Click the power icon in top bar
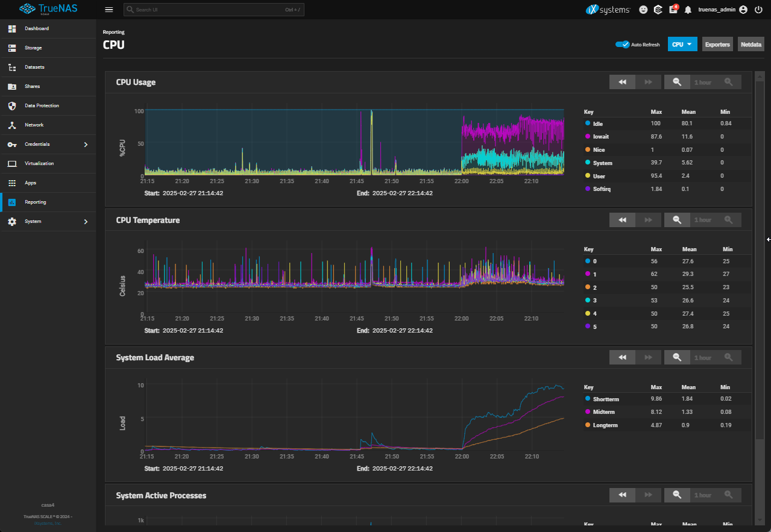Screen dimensions: 771x532 758,10
